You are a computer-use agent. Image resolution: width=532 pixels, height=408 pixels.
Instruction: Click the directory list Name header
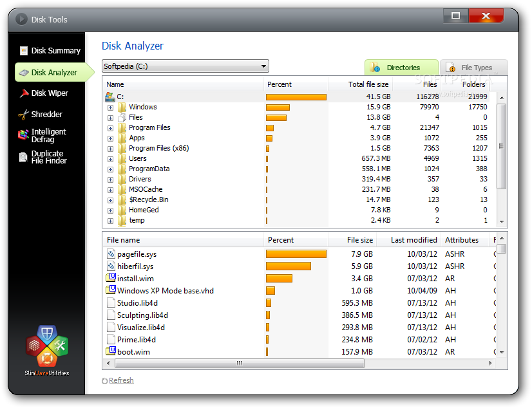click(x=183, y=84)
